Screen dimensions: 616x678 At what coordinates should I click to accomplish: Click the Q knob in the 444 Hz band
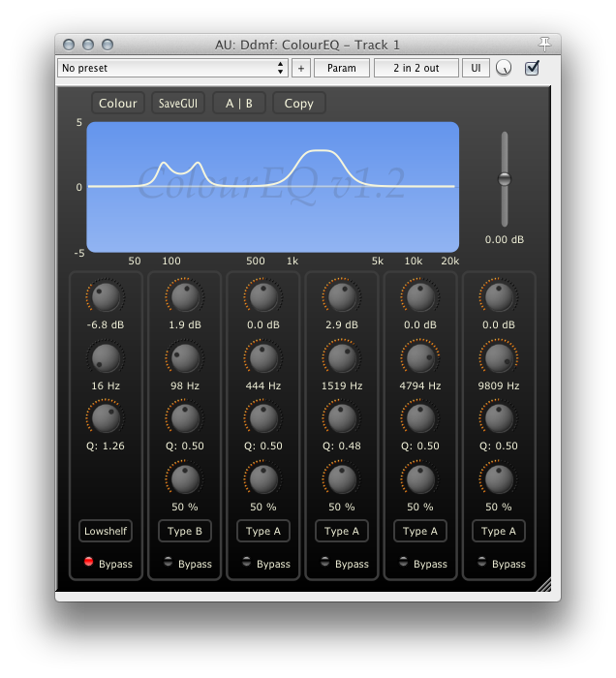click(x=263, y=418)
